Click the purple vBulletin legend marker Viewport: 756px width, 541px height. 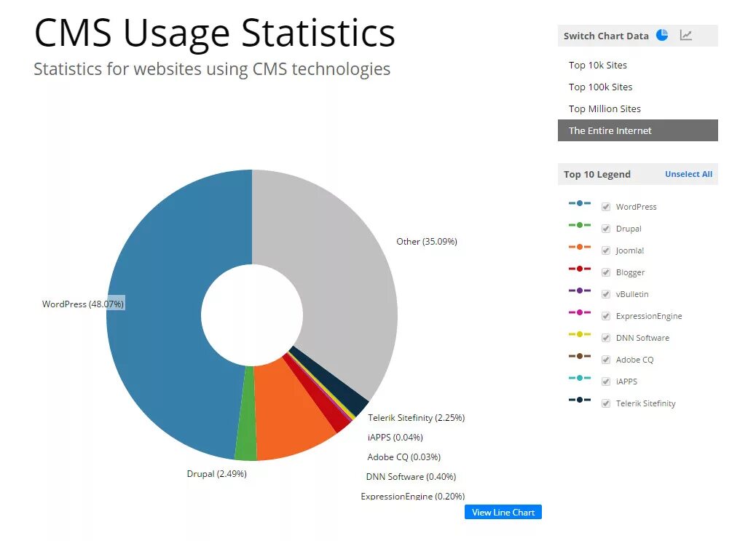coord(580,291)
